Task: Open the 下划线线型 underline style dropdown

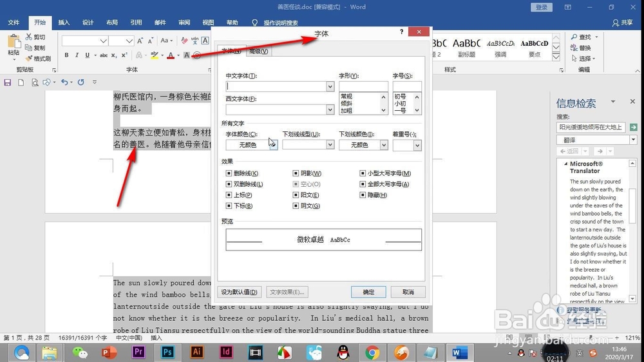Action: click(330, 145)
